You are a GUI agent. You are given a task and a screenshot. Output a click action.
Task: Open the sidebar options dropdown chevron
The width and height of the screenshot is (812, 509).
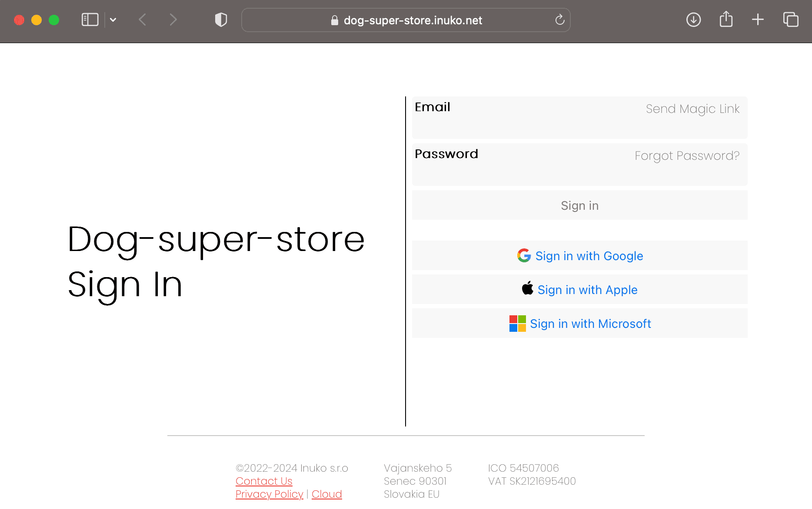(113, 20)
